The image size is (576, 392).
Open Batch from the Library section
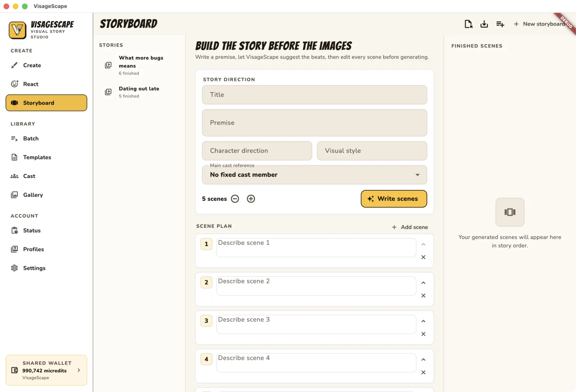[x=46, y=139]
